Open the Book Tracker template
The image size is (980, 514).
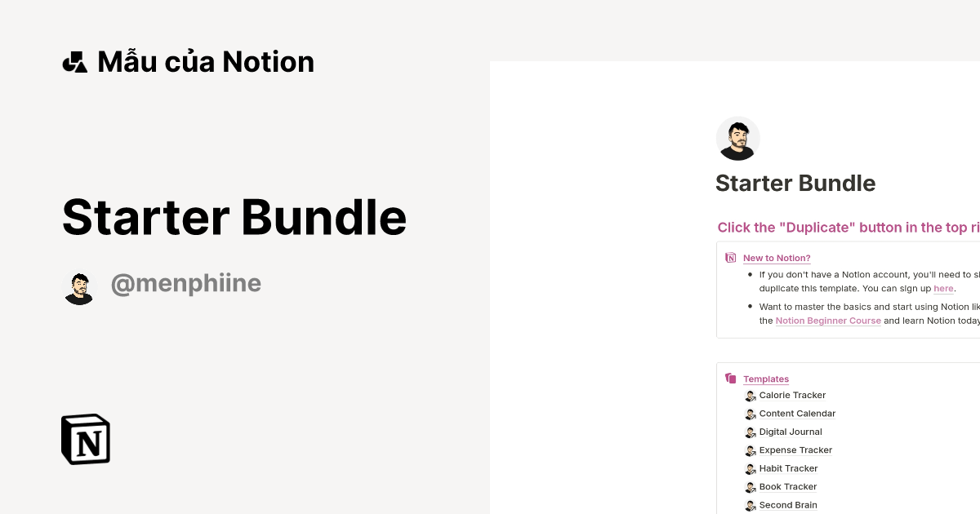coord(787,486)
